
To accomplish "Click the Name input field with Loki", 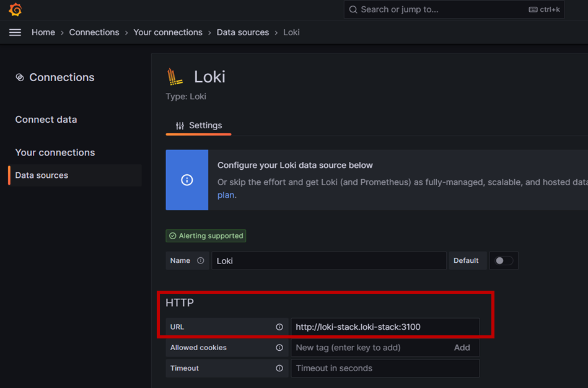I will point(329,260).
